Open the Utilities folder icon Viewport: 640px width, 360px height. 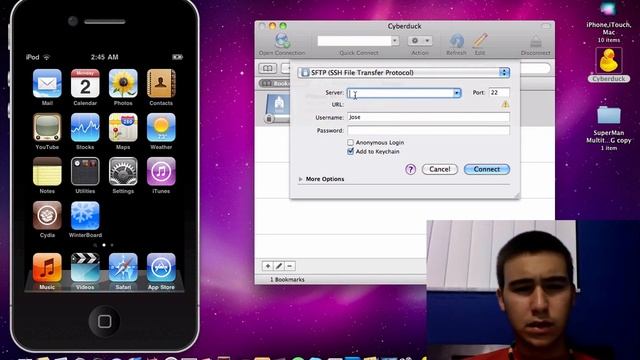[x=85, y=171]
